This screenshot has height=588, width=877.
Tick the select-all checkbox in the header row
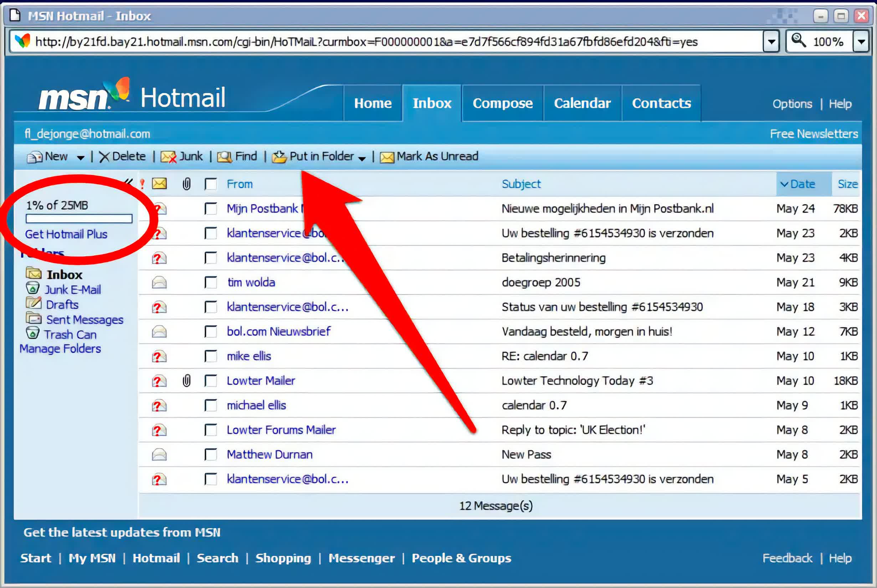(210, 184)
